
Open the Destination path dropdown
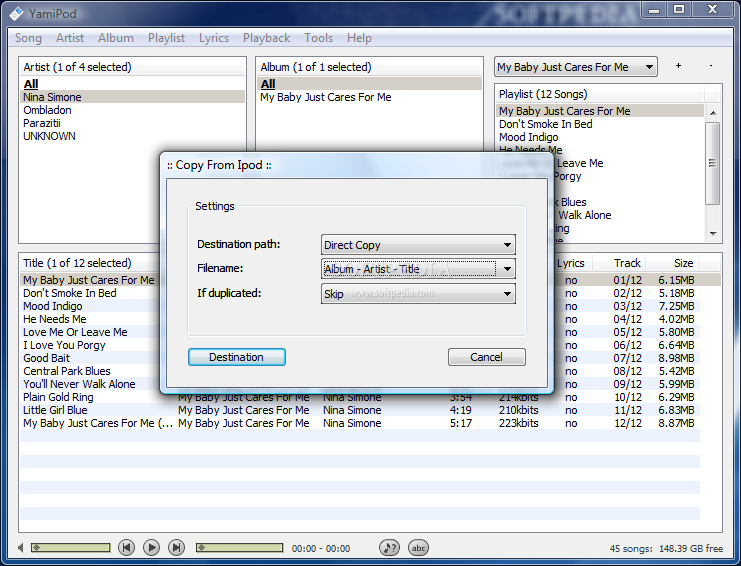[x=418, y=245]
